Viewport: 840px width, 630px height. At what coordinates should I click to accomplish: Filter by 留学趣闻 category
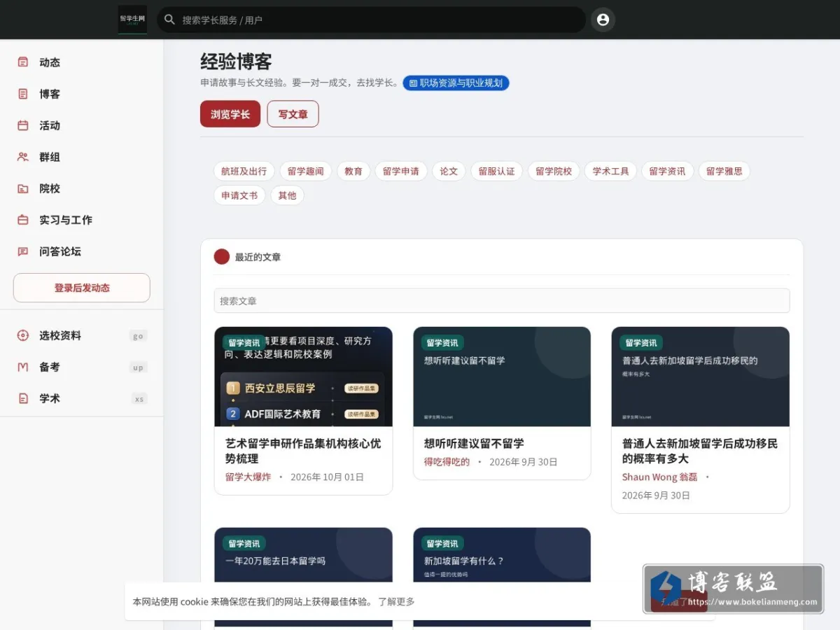coord(306,171)
